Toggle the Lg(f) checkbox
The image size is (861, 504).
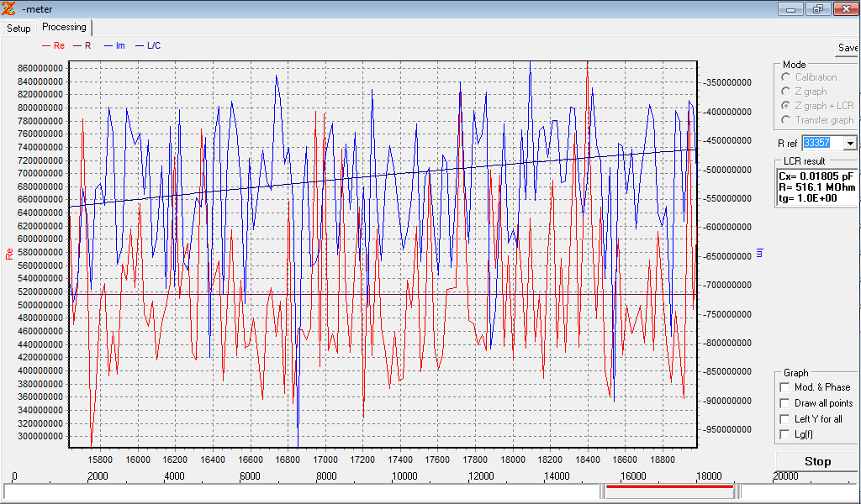[x=784, y=434]
